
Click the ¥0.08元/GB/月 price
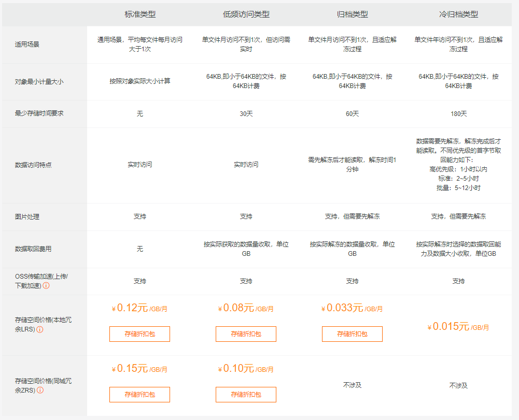coord(246,308)
